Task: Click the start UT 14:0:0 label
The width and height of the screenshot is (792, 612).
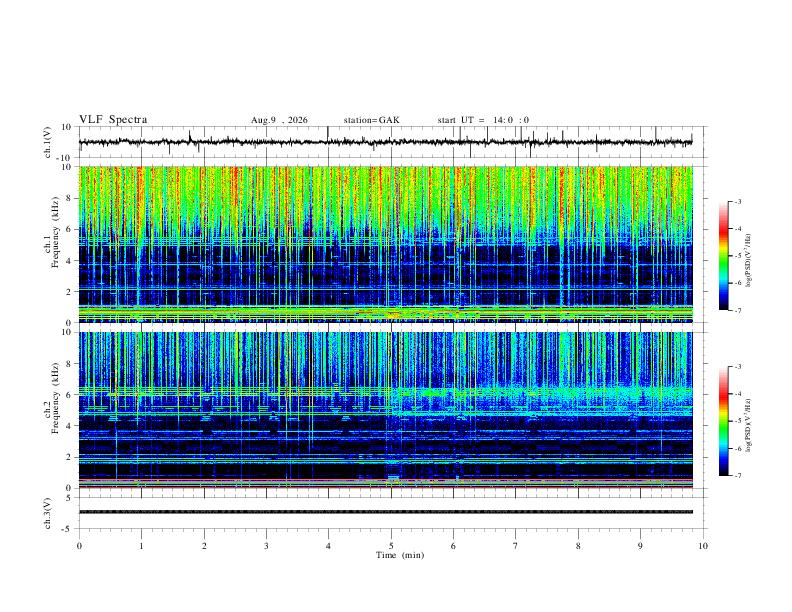Action: (483, 120)
